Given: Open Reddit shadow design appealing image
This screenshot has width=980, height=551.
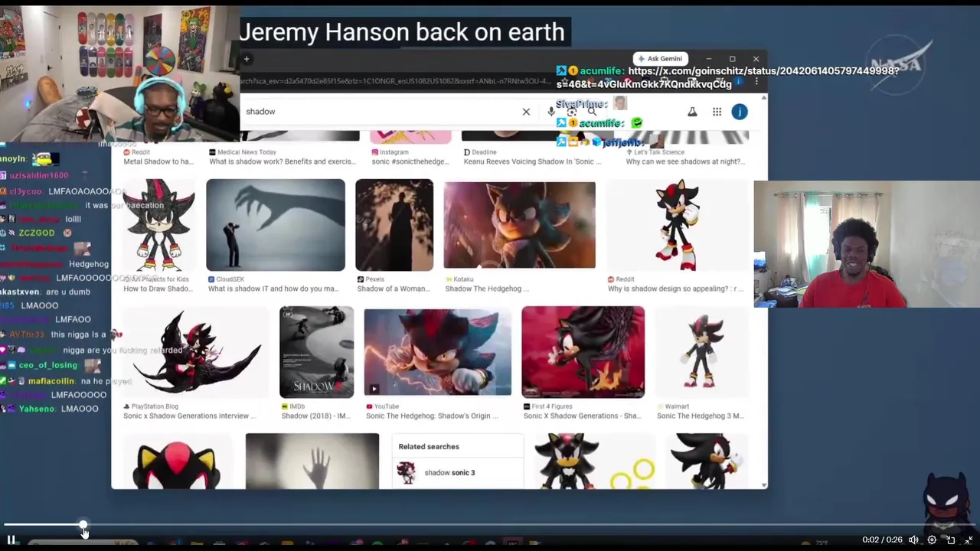Looking at the screenshot, I should [x=678, y=225].
